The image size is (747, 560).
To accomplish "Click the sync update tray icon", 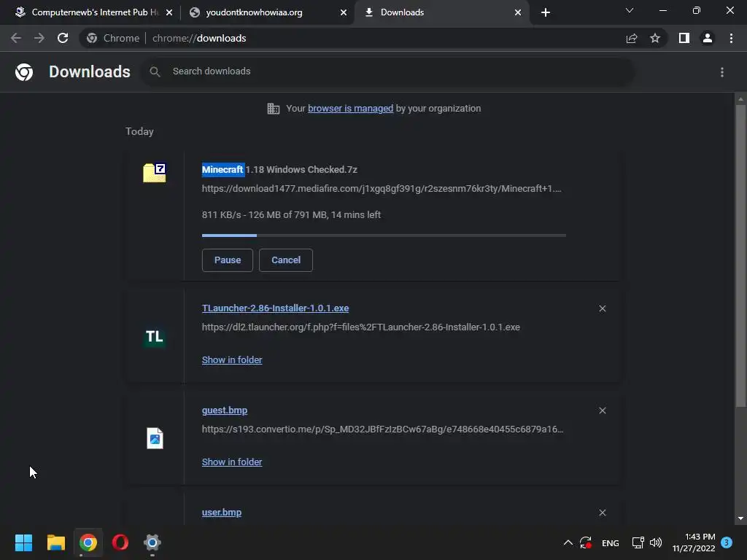I will (x=586, y=542).
